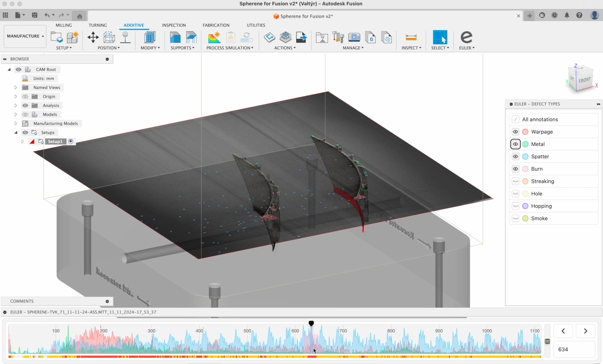This screenshot has width=603, height=364.
Task: Switch to the Milling tab
Action: (63, 25)
